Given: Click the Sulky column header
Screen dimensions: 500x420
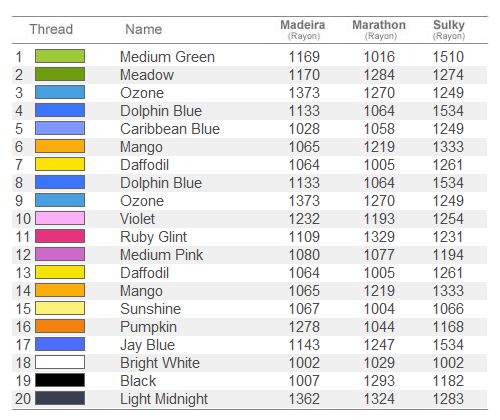Looking at the screenshot, I should pyautogui.click(x=449, y=29).
